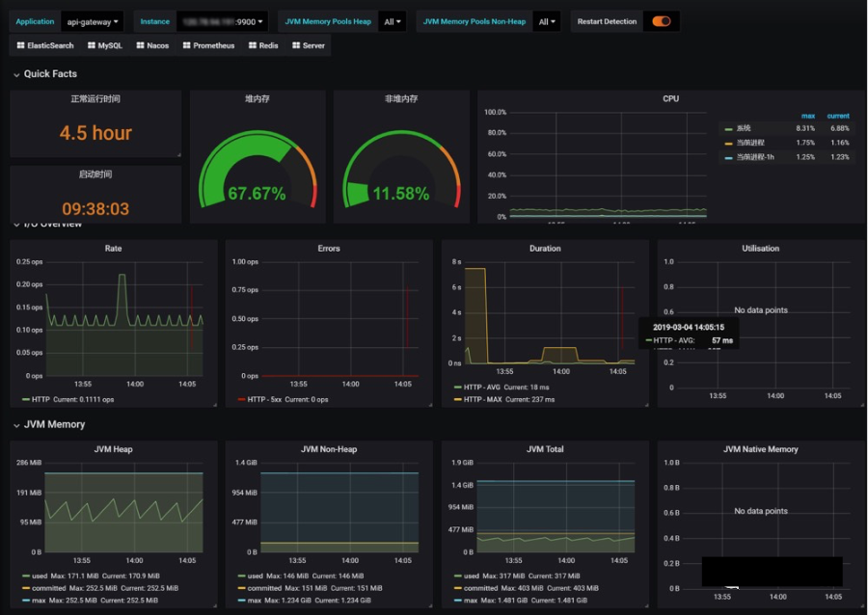
Task: Collapse the JVM Memory row
Action: 49,424
